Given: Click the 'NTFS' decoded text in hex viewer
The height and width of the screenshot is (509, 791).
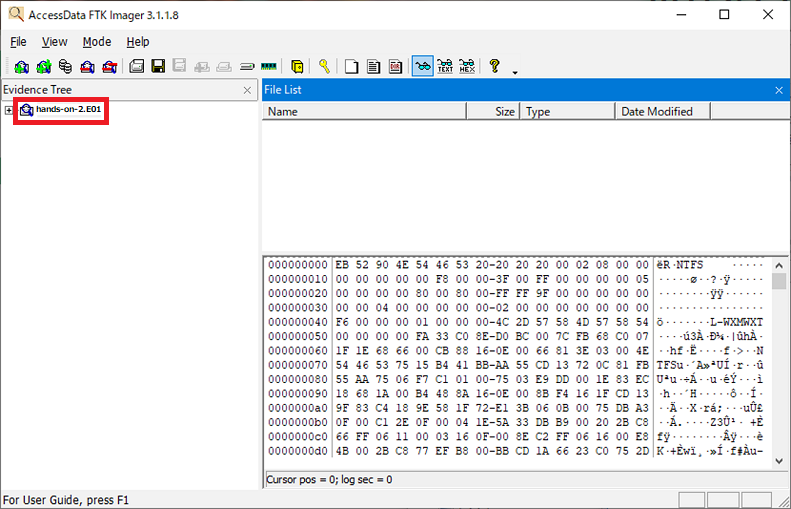Looking at the screenshot, I should click(x=690, y=265).
